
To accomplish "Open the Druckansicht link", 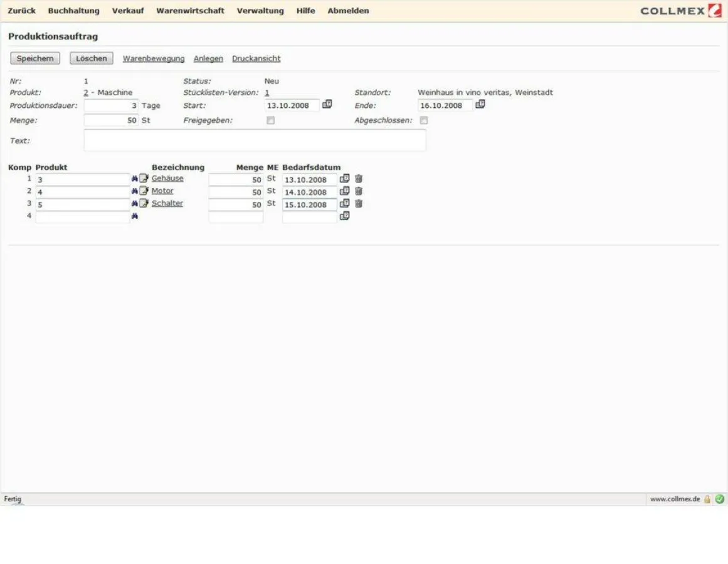I will coord(256,58).
